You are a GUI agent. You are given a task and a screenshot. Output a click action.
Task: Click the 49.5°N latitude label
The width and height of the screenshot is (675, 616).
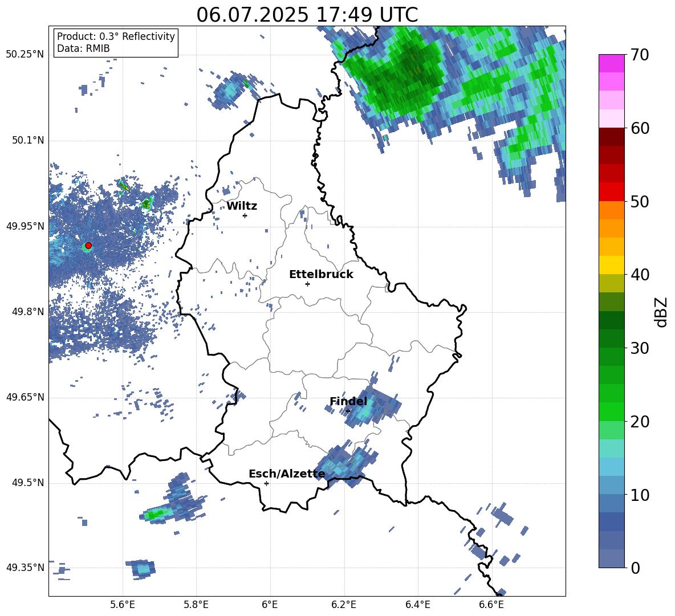tap(27, 483)
